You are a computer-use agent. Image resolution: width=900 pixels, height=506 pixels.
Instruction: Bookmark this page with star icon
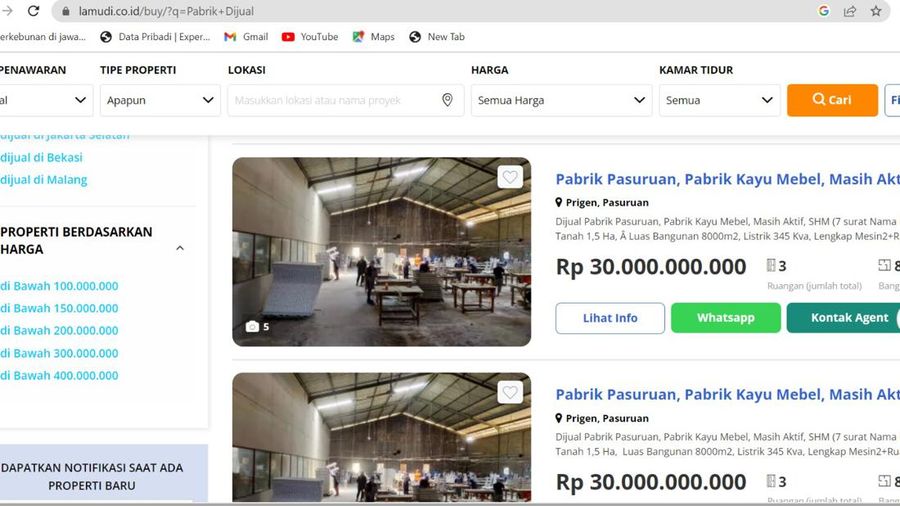[876, 11]
